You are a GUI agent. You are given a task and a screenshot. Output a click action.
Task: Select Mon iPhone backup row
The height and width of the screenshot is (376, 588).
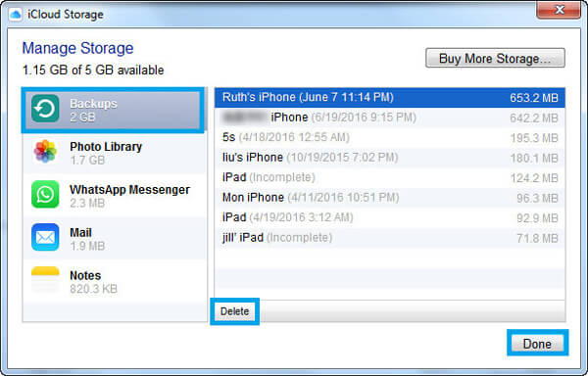coord(390,198)
